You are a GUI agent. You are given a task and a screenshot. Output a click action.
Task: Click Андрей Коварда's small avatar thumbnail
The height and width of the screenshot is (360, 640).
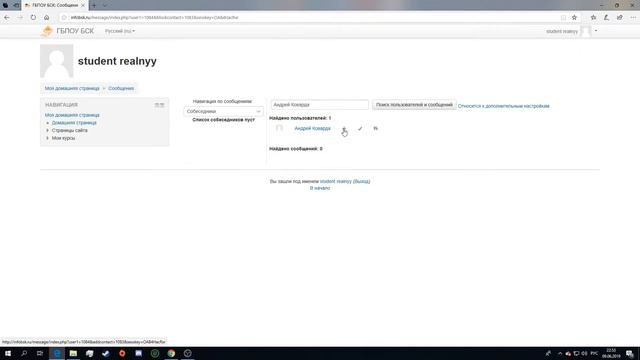pyautogui.click(x=279, y=128)
